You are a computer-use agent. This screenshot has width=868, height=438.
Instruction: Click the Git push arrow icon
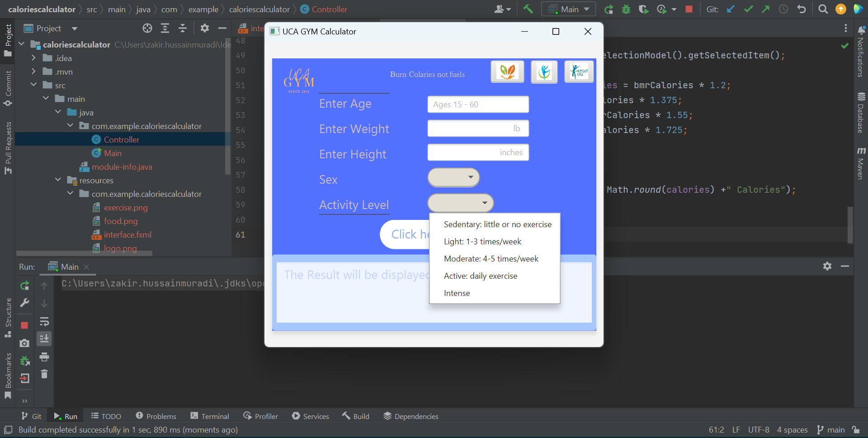point(766,9)
